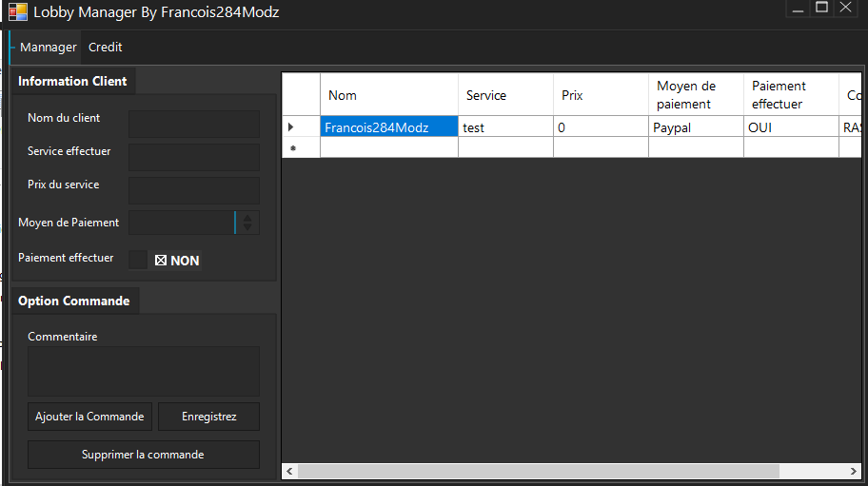Select the price cell showing 0
The width and height of the screenshot is (868, 486).
601,126
